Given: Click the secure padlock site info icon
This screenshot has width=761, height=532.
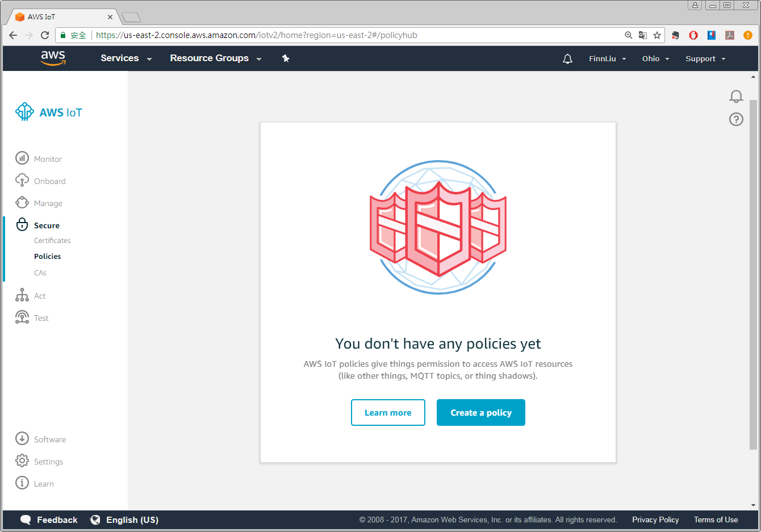Looking at the screenshot, I should pos(63,35).
